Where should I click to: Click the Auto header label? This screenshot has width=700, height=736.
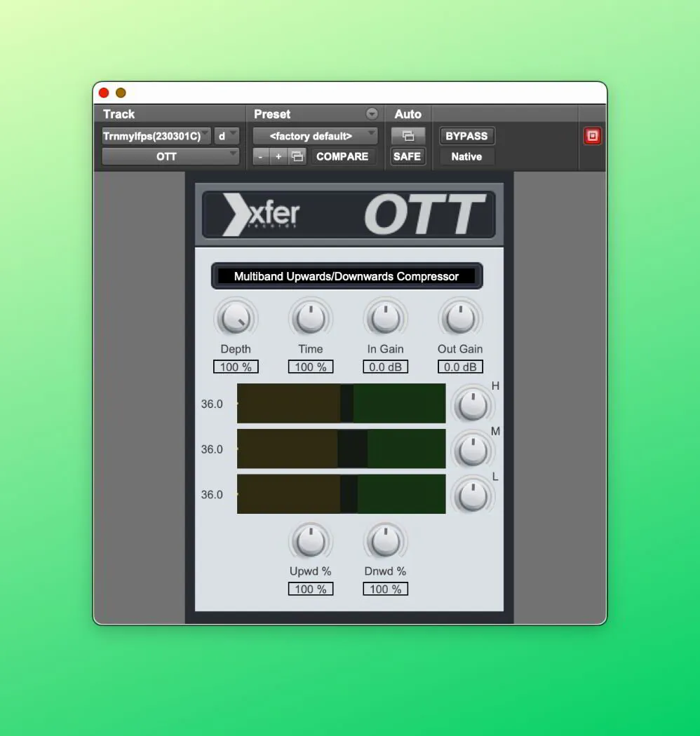point(408,114)
